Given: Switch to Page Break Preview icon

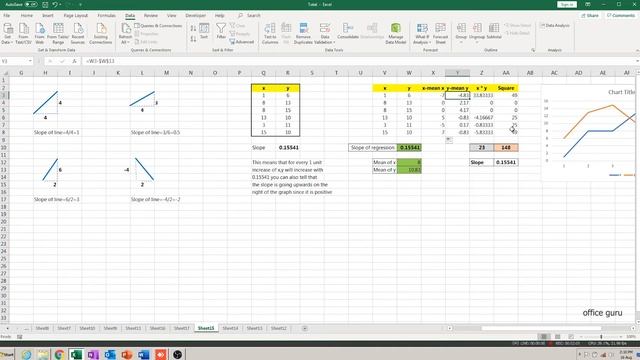Looking at the screenshot, I should point(571,337).
